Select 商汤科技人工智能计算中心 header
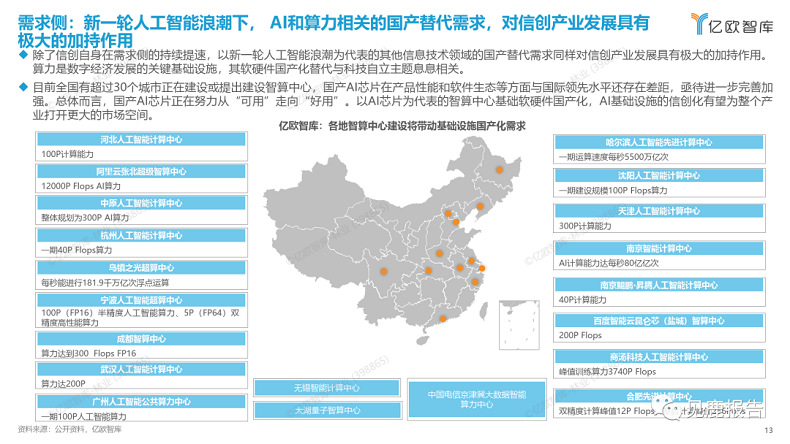Viewport: 790px width, 444px height. pyautogui.click(x=657, y=357)
